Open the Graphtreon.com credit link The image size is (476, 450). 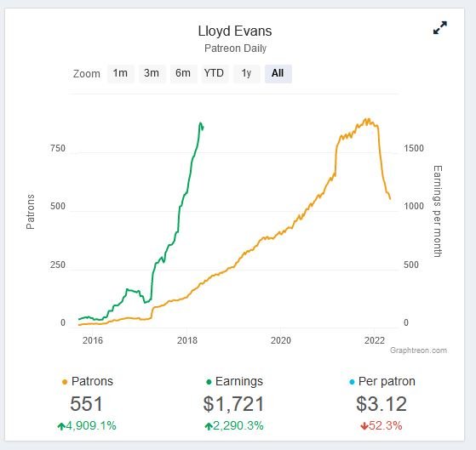418,350
